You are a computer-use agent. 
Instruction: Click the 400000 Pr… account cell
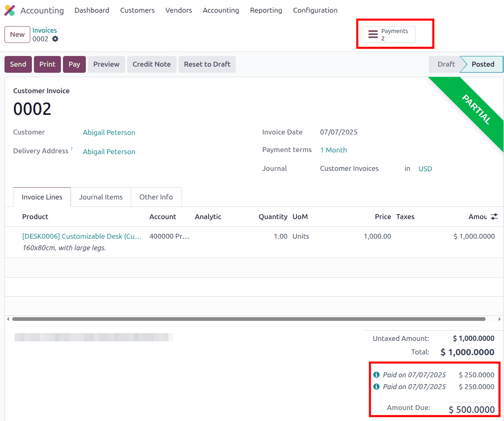pyautogui.click(x=169, y=236)
